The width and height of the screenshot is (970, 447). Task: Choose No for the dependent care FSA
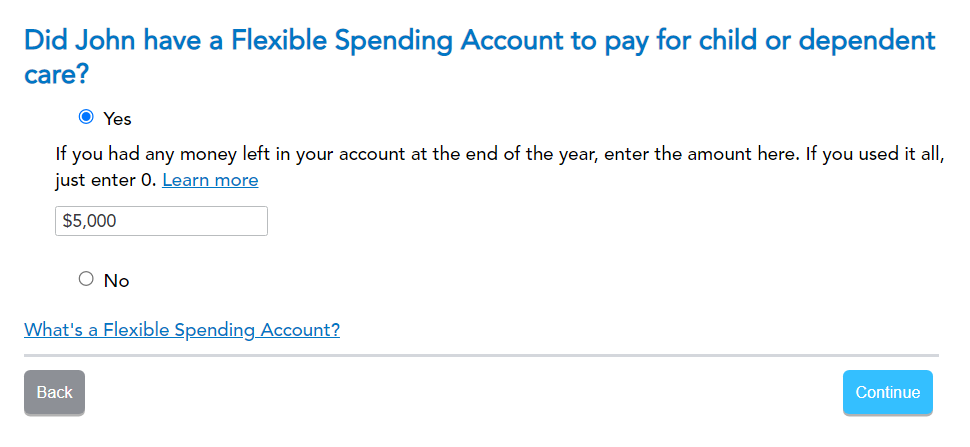pos(86,279)
